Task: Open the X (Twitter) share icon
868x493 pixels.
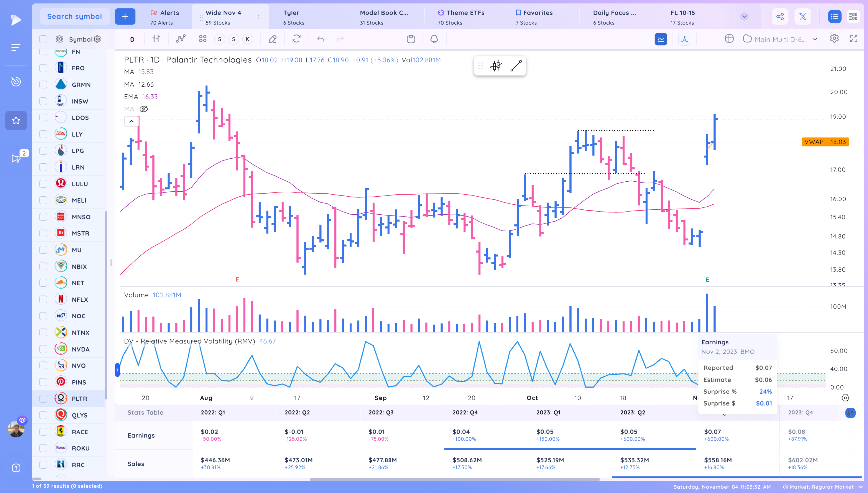Action: click(x=802, y=16)
